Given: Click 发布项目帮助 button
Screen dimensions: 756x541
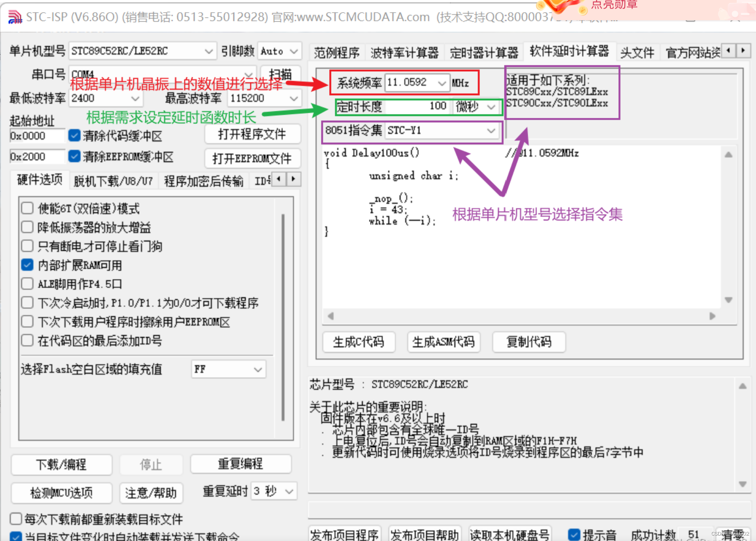Looking at the screenshot, I should tap(425, 535).
